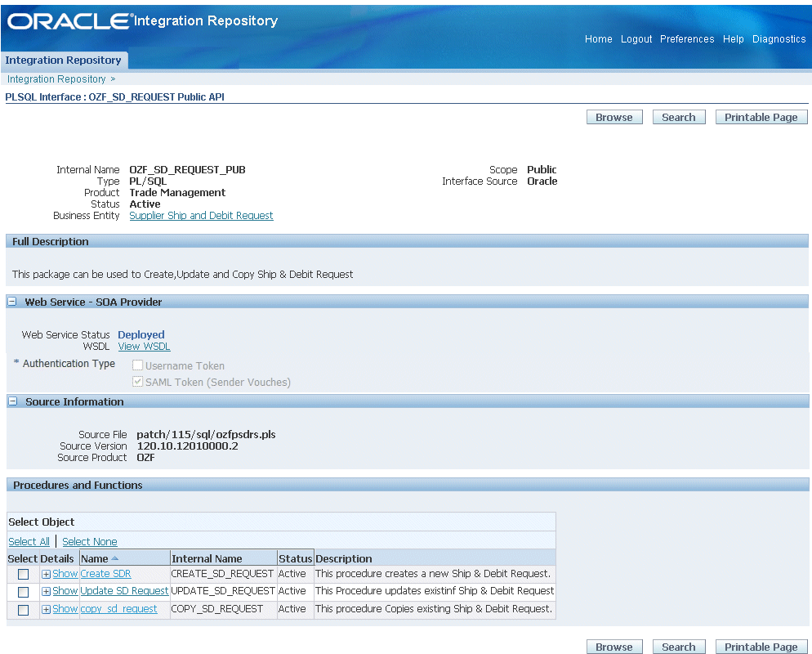Open Help in top navigation
The image size is (812, 654).
click(734, 39)
